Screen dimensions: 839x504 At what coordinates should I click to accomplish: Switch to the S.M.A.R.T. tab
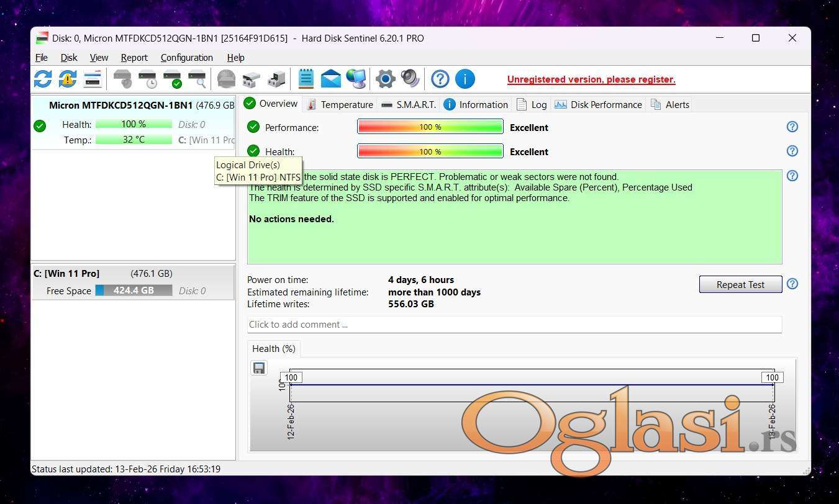click(409, 104)
